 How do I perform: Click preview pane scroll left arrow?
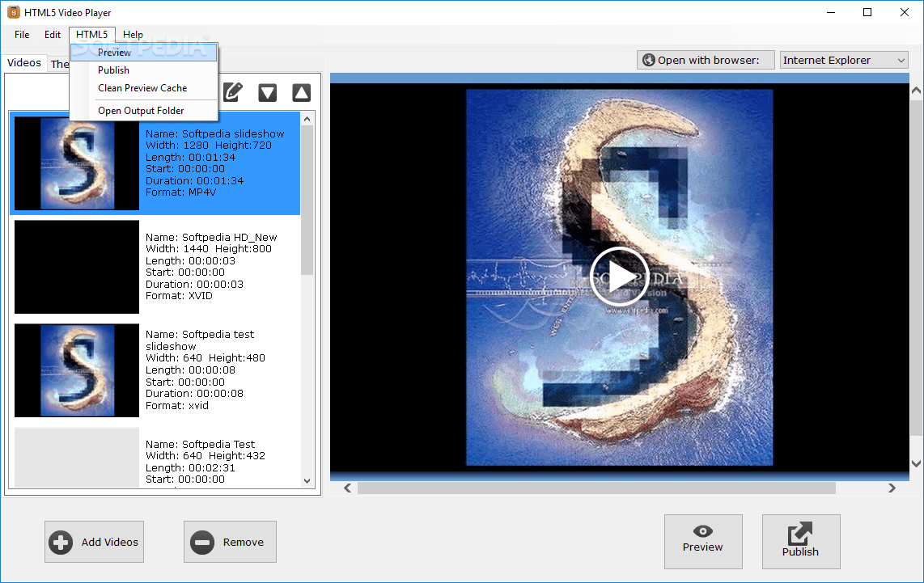348,488
